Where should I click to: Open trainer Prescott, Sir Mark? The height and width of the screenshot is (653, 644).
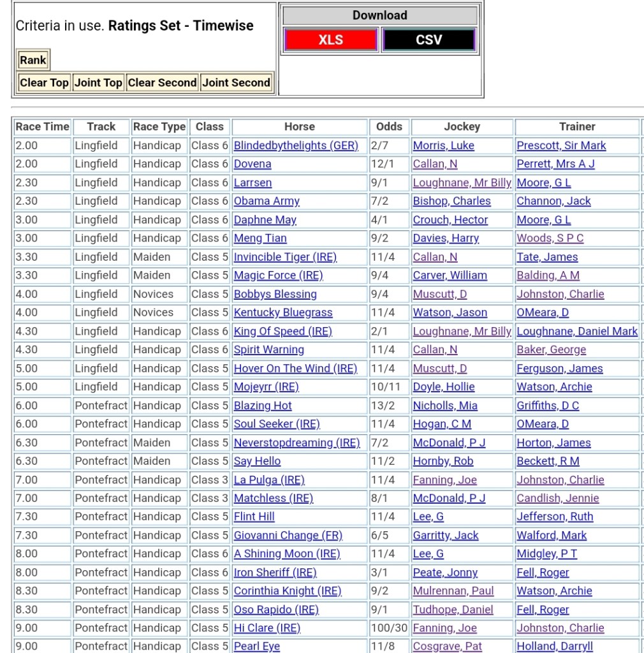[x=561, y=145]
